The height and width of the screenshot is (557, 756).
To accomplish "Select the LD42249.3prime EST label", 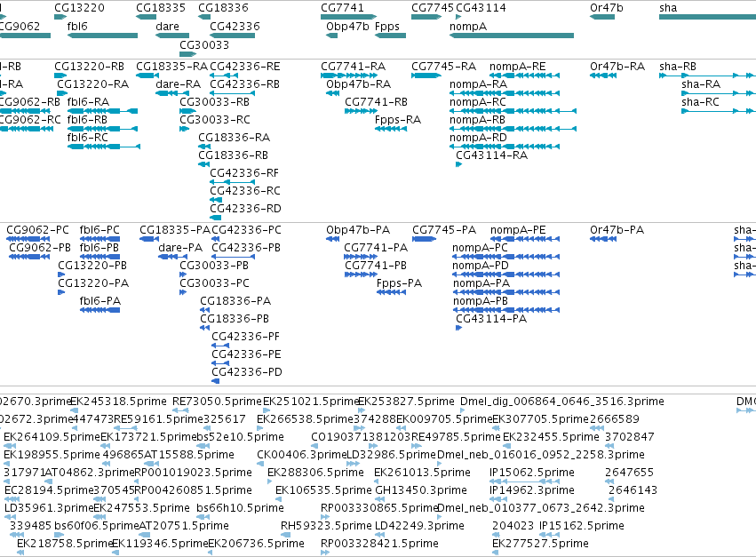I will coord(419,526).
